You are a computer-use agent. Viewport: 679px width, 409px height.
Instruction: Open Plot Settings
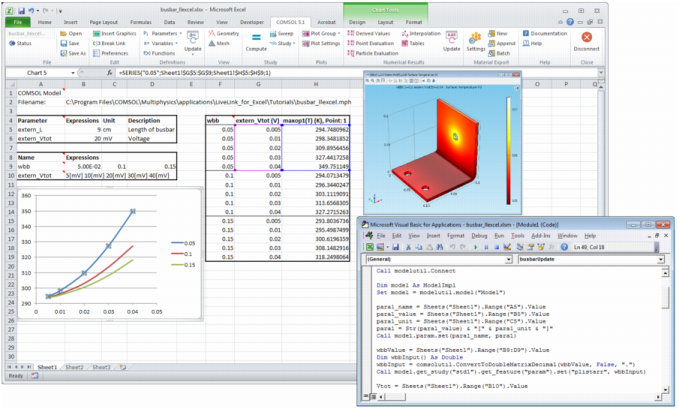point(321,43)
